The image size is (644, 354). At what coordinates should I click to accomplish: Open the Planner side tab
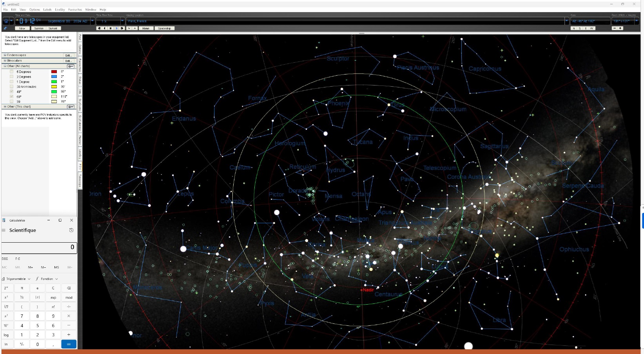(x=80, y=140)
